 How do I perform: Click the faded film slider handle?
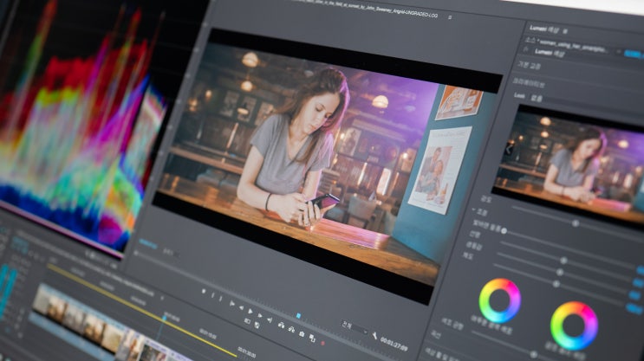[504, 231]
